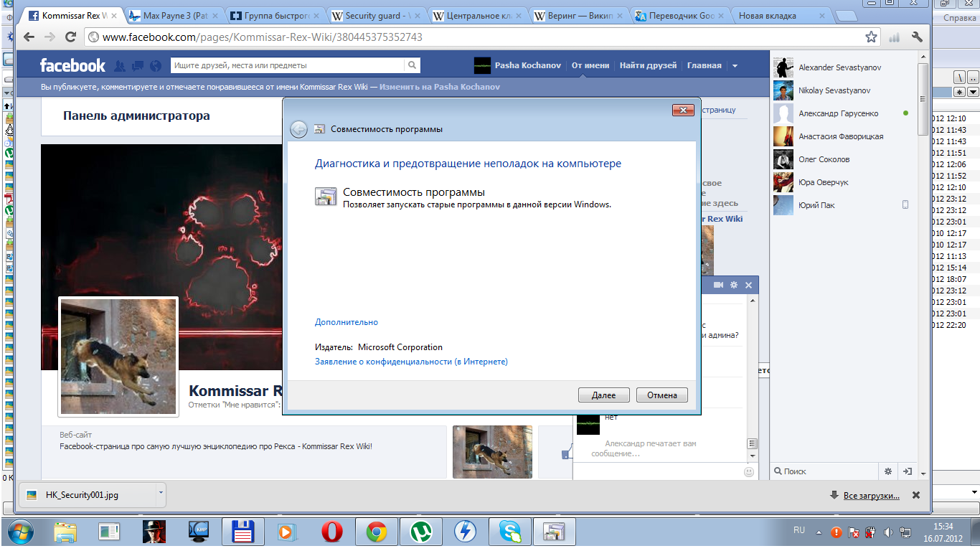
Task: Open От имени menu in the Facebook header
Action: (x=590, y=65)
